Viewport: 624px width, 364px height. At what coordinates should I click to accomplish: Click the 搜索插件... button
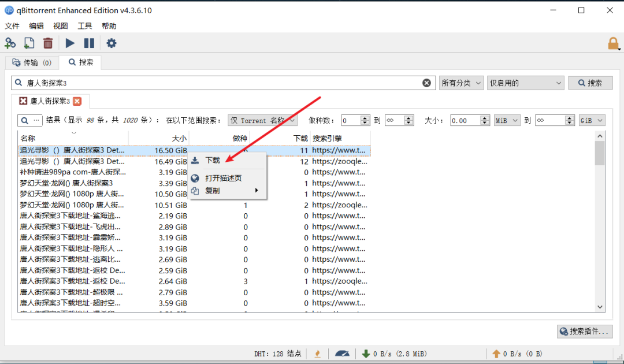coord(585,332)
